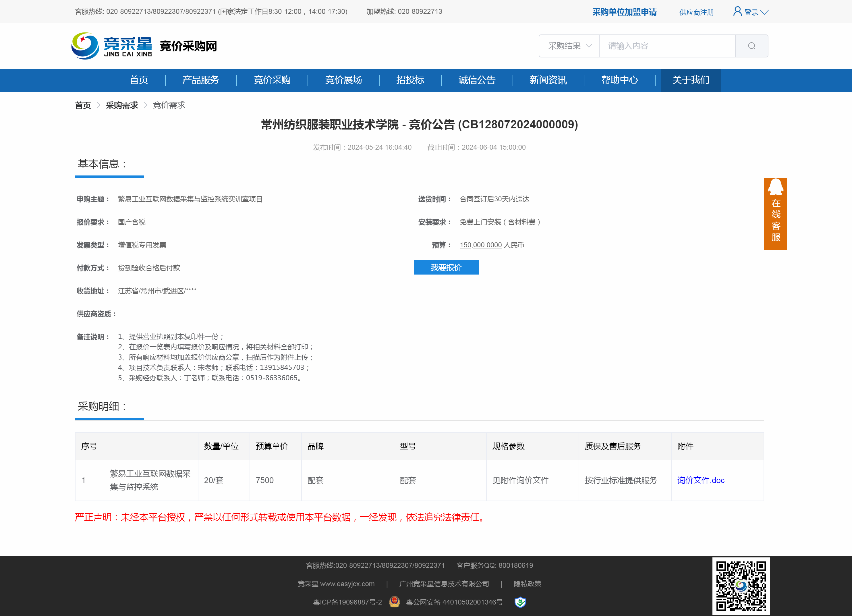
Task: Click the 我要报价 button
Action: 446,267
